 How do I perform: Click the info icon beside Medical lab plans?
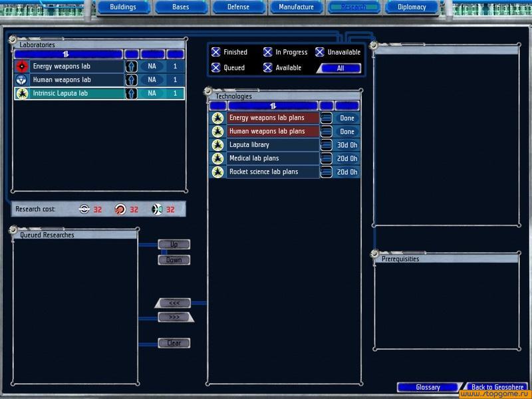[x=327, y=158]
